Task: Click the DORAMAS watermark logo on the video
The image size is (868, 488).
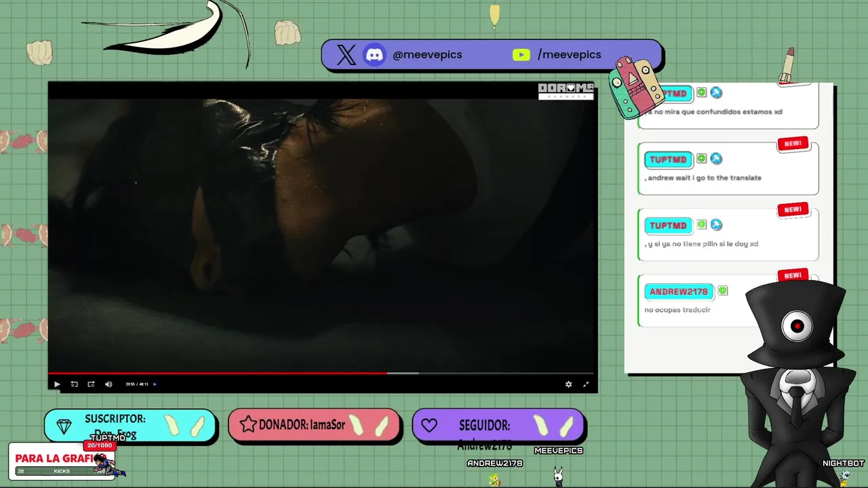Action: click(566, 91)
